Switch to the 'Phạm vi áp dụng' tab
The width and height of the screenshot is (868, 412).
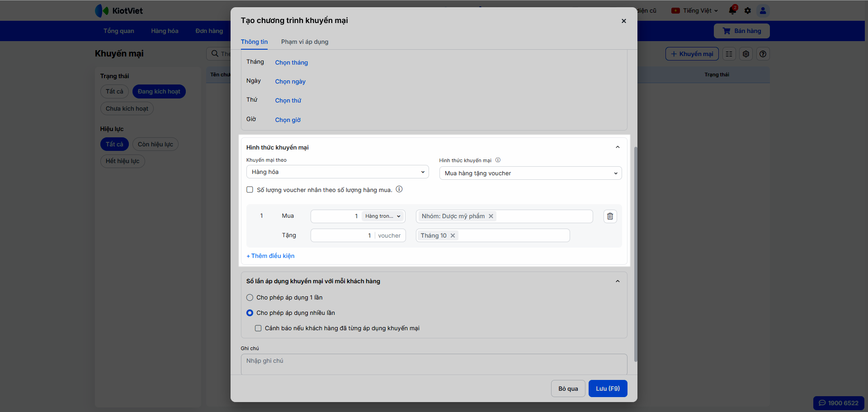pyautogui.click(x=305, y=42)
